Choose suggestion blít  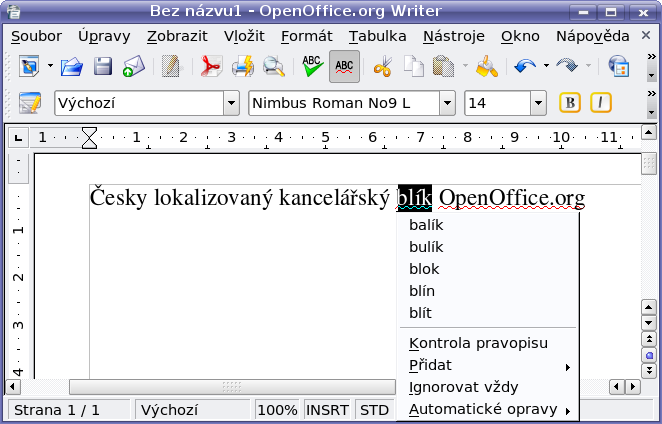click(x=488, y=313)
